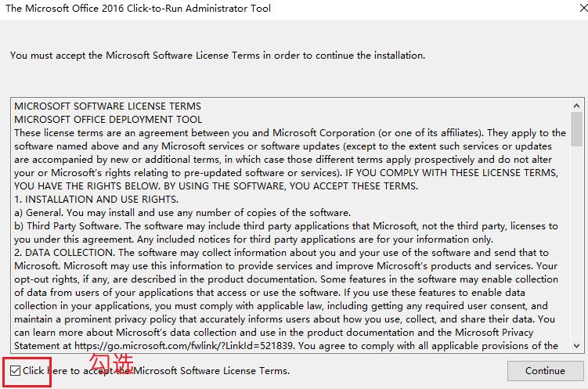Click the Continue button
Viewport: 588px width, 389px height.
pos(545,371)
